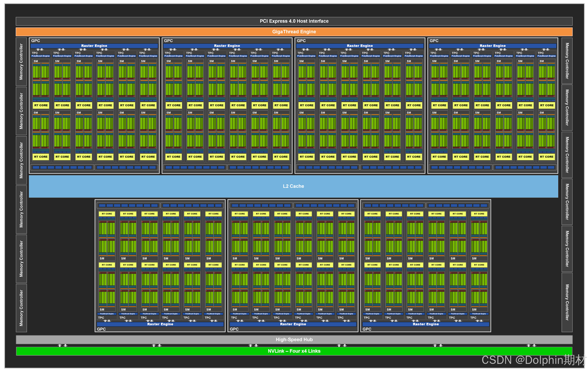Screen dimensions: 588x370
Task: Click the green NVLink Four x4 Links bar
Action: pyautogui.click(x=294, y=351)
